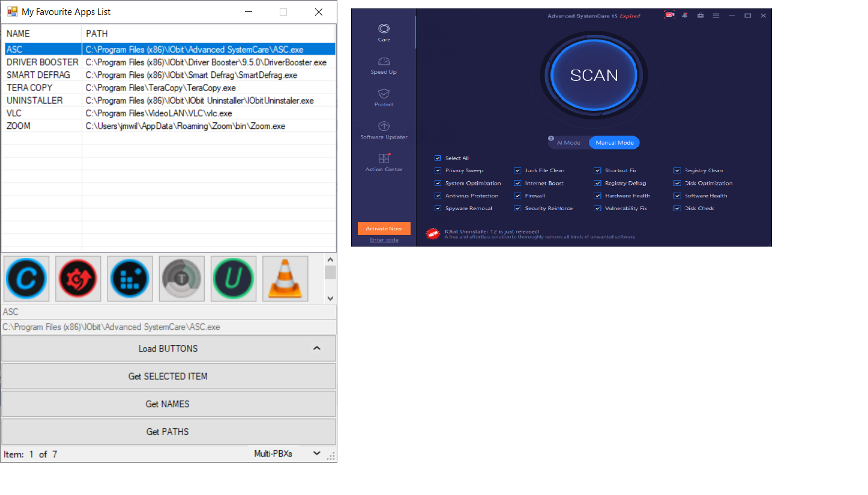Uncheck Spyware Removal
This screenshot has width=868, height=495.
[438, 208]
